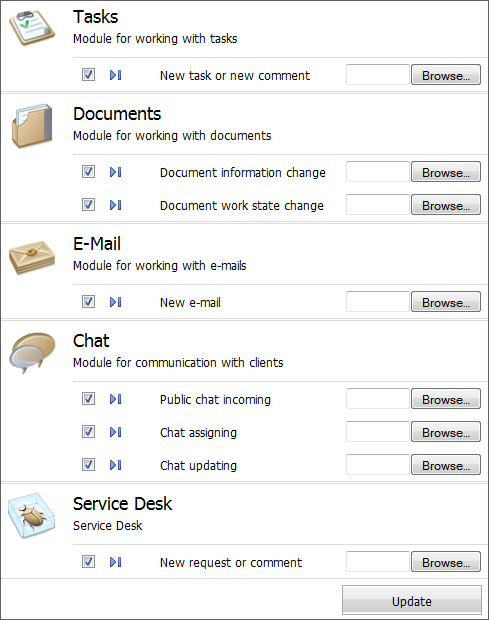
Task: Click the Chat speech bubbles icon
Action: 32,353
